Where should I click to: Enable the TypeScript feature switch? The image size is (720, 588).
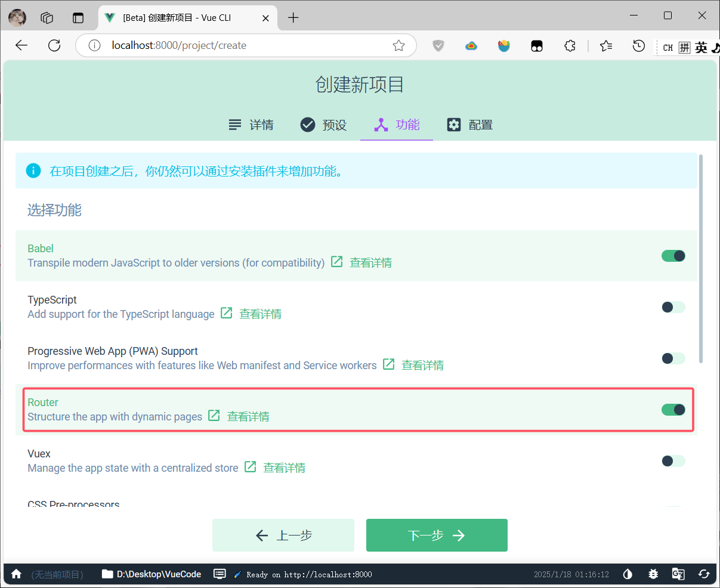pyautogui.click(x=673, y=307)
